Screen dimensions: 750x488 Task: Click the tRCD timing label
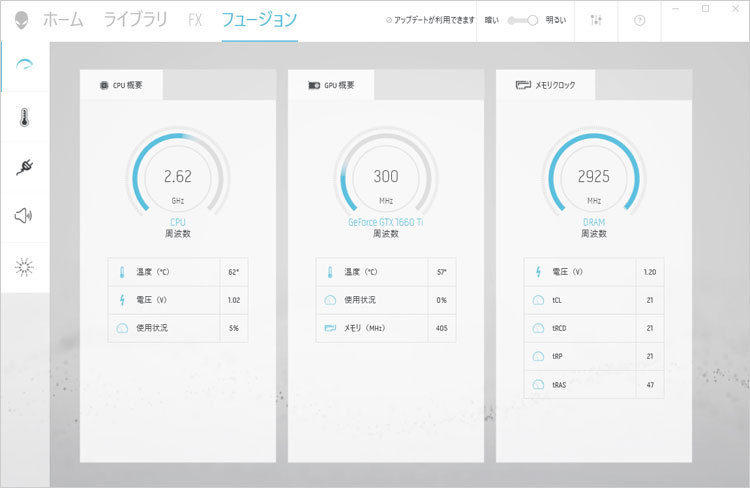click(559, 328)
